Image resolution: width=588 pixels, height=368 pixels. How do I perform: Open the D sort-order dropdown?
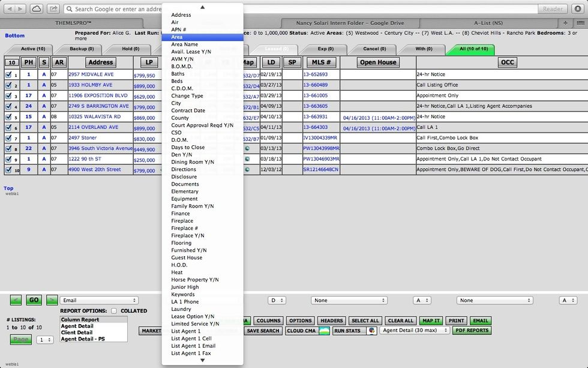point(277,300)
